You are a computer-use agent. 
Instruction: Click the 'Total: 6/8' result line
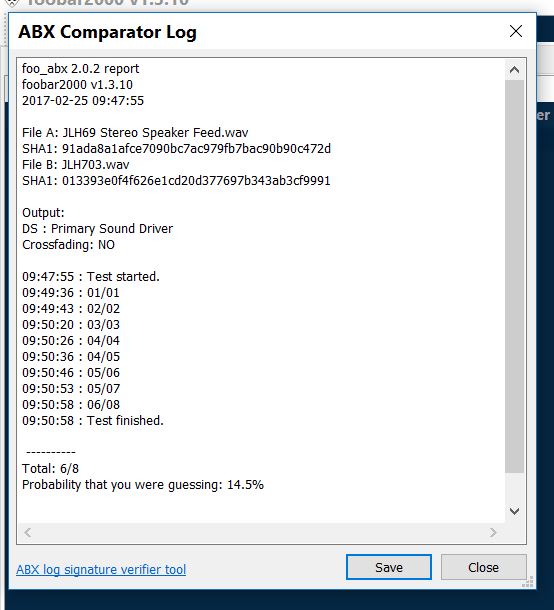(50, 469)
